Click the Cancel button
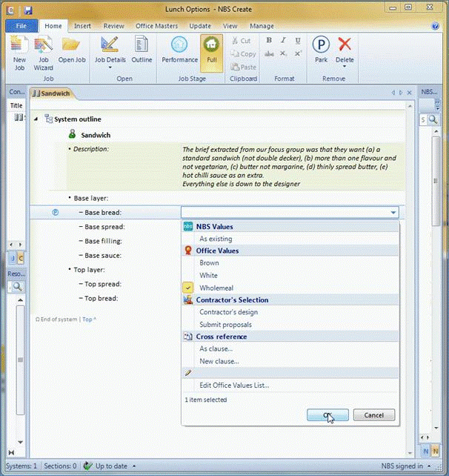 (x=374, y=415)
